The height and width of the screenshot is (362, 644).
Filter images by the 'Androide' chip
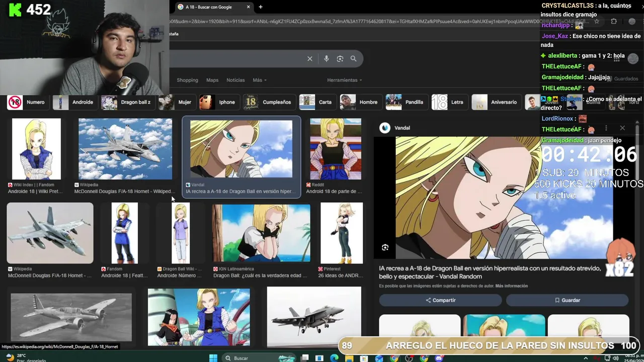(x=74, y=102)
